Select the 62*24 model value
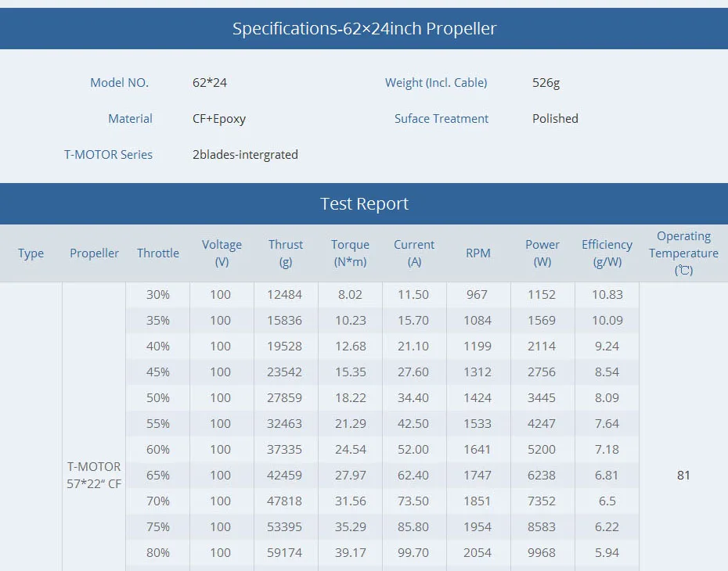Screen dimensions: 728x571 pyautogui.click(x=209, y=83)
